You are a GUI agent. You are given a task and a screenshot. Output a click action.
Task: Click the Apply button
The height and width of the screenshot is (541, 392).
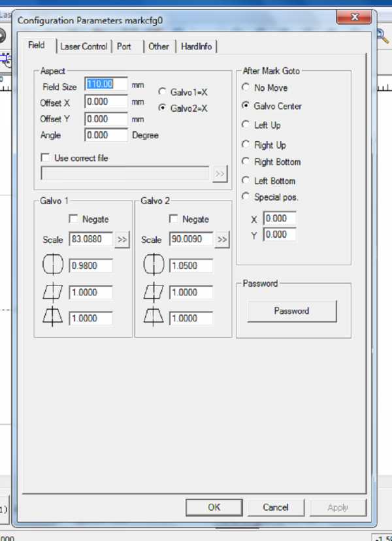[x=338, y=507]
